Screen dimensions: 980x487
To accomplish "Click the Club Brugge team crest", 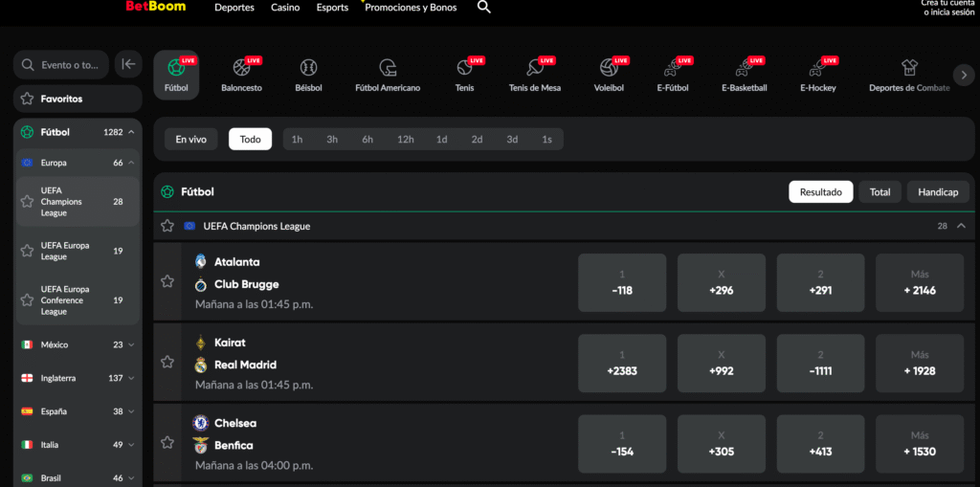I will tap(201, 284).
